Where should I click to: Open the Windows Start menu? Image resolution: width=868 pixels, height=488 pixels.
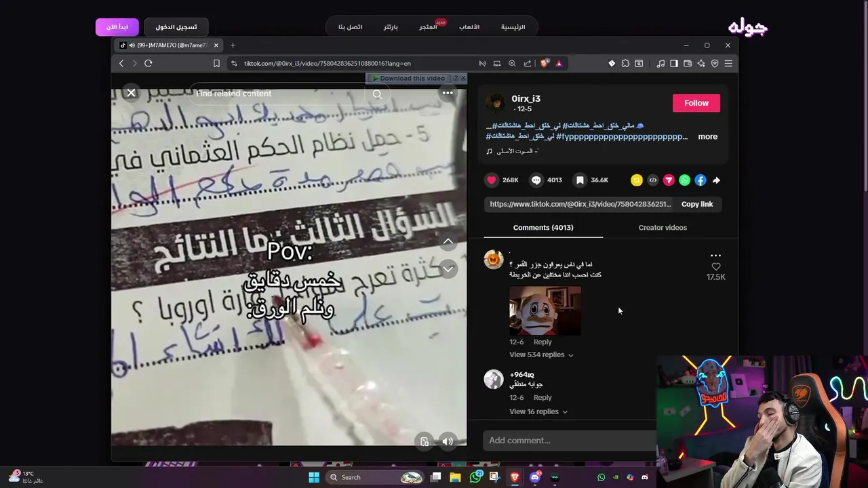314,477
